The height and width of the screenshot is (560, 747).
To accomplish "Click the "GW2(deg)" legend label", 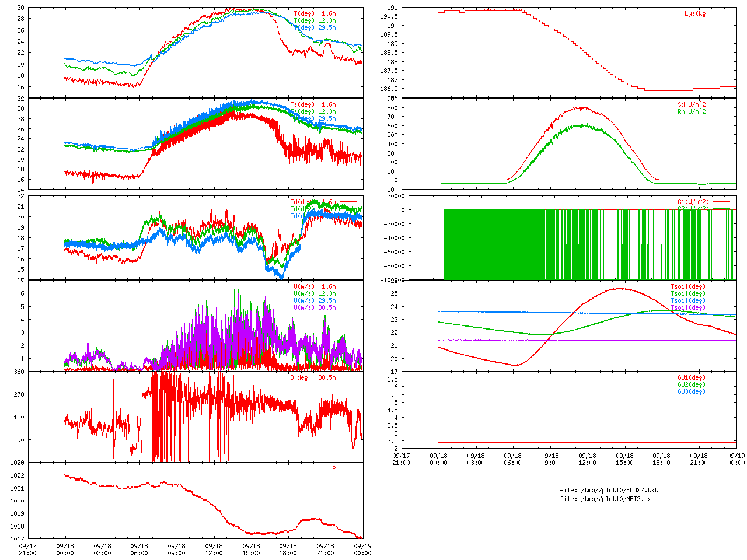I will [692, 384].
